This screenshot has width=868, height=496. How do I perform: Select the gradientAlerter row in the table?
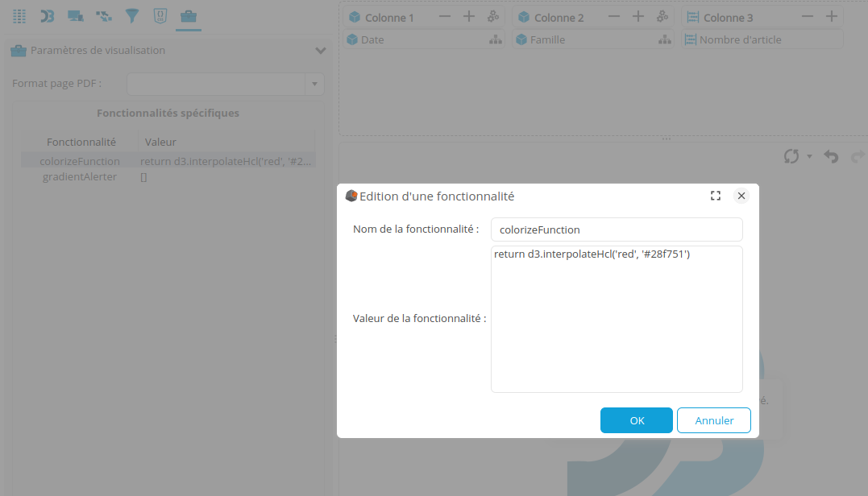click(80, 176)
